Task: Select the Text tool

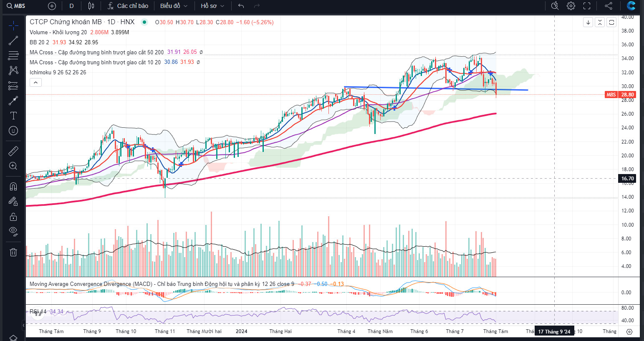Action: point(13,116)
